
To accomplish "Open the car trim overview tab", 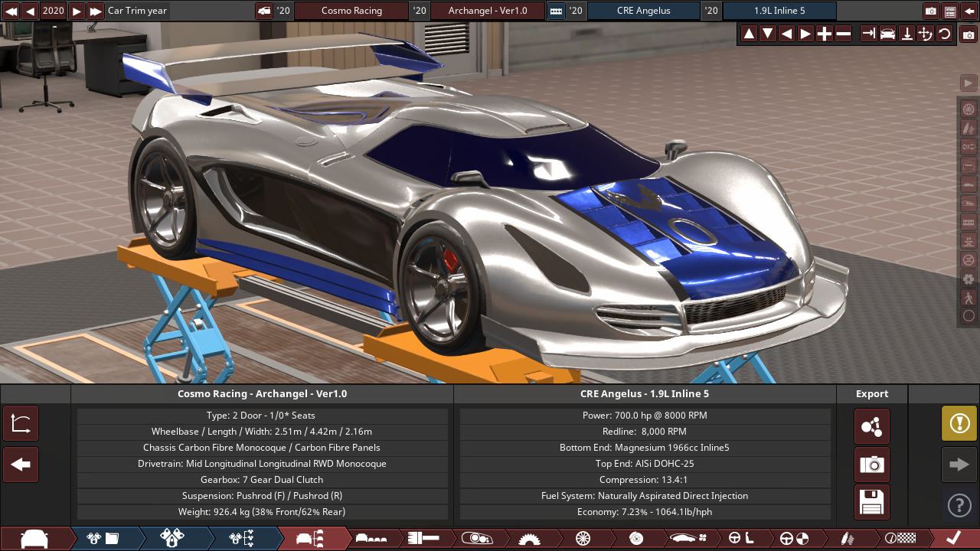I will pos(312,539).
